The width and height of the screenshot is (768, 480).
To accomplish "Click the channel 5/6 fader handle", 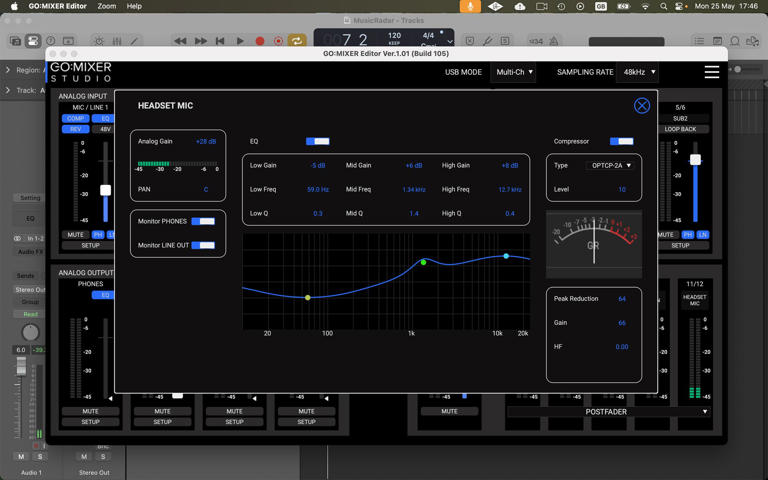I will tap(695, 159).
